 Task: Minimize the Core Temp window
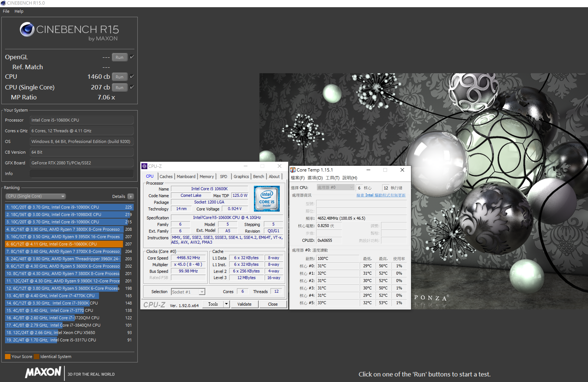coord(368,170)
